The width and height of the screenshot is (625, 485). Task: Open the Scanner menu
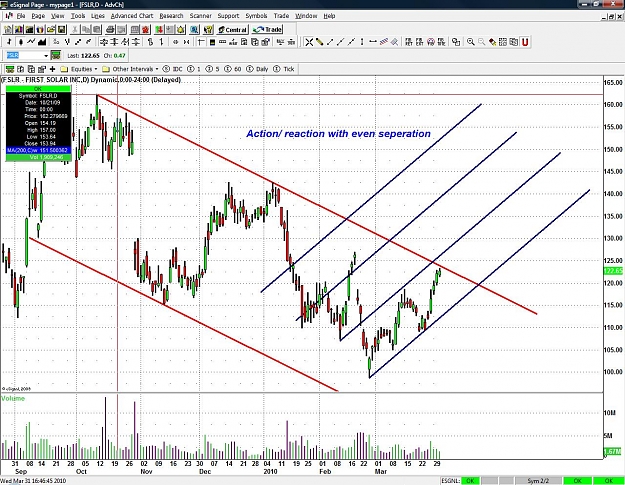[200, 16]
